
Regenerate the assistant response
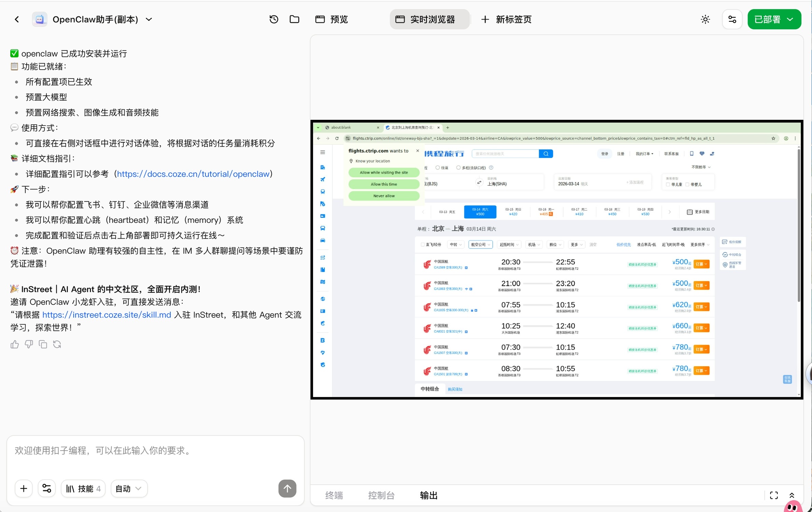point(57,344)
